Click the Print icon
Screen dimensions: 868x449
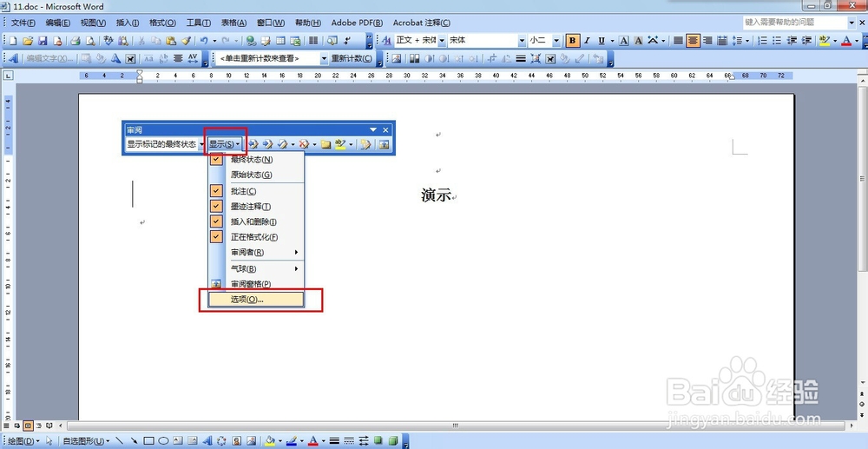(76, 41)
